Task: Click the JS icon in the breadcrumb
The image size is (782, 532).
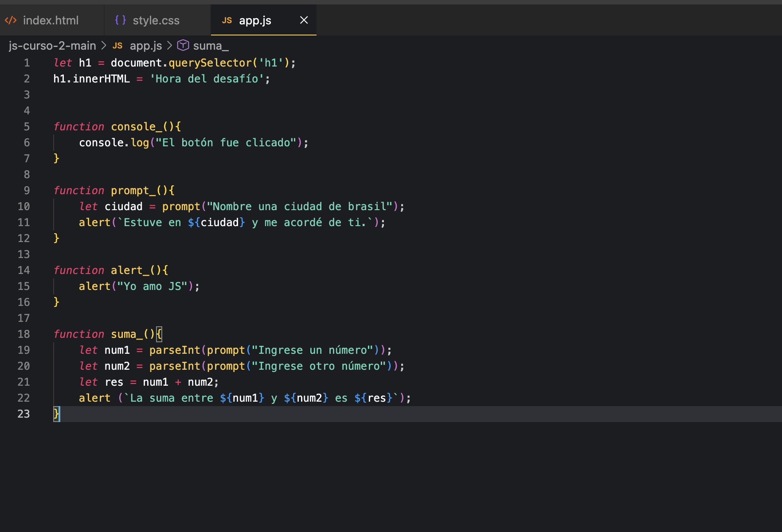Action: [117, 46]
